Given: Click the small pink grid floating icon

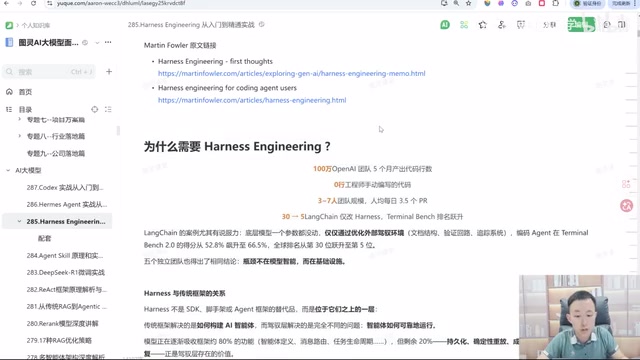Looking at the screenshot, I should [x=626, y=184].
